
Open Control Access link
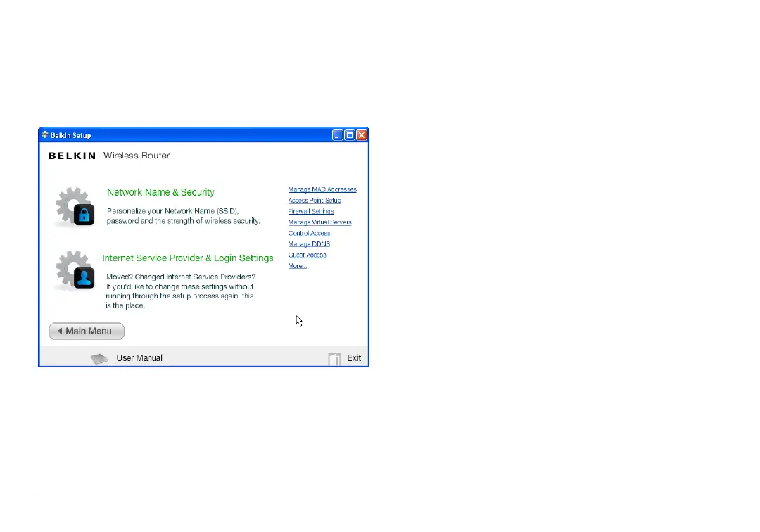(x=309, y=233)
